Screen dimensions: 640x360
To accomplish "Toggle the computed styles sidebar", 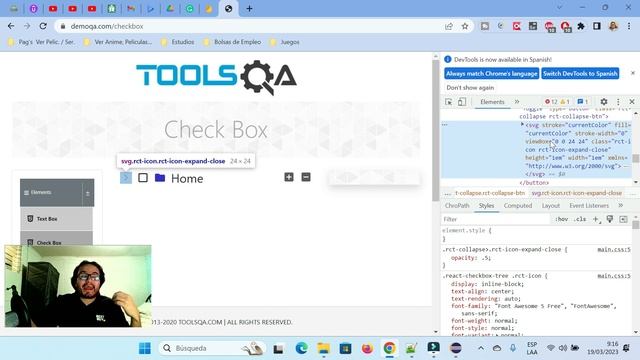I will pyautogui.click(x=623, y=219).
